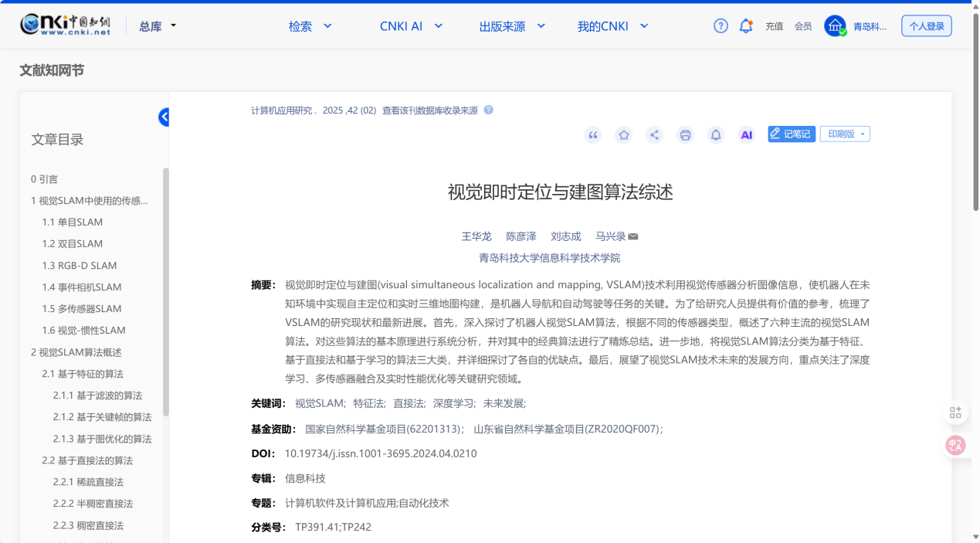980x543 pixels.
Task: Print the article using printer icon
Action: point(685,135)
